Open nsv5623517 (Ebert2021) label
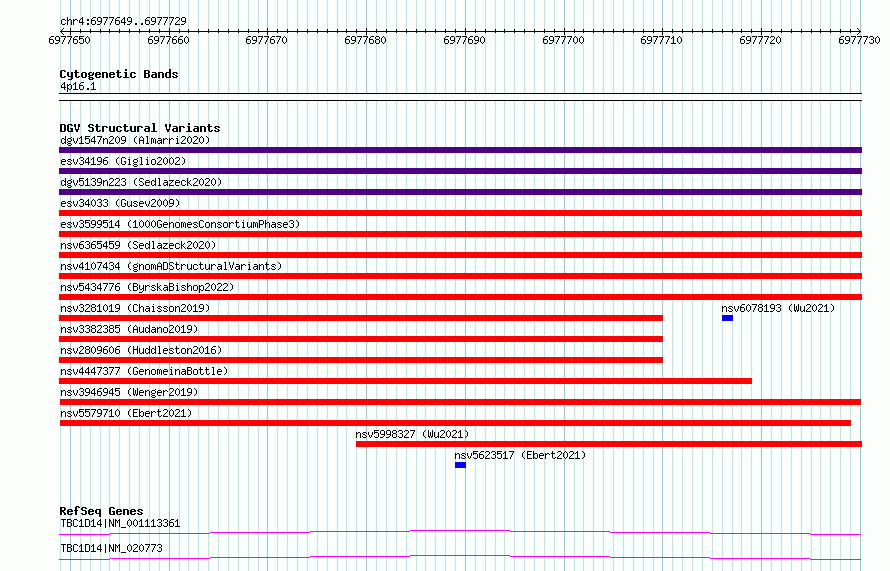The image size is (890, 571). click(520, 455)
